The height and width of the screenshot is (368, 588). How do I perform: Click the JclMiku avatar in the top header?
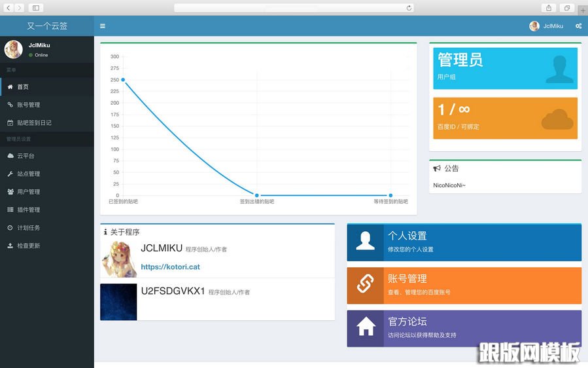pyautogui.click(x=534, y=26)
